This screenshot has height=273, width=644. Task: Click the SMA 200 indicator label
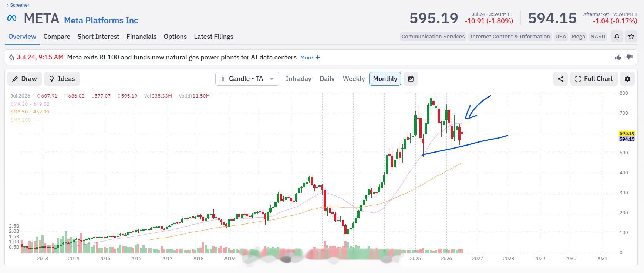(25, 120)
